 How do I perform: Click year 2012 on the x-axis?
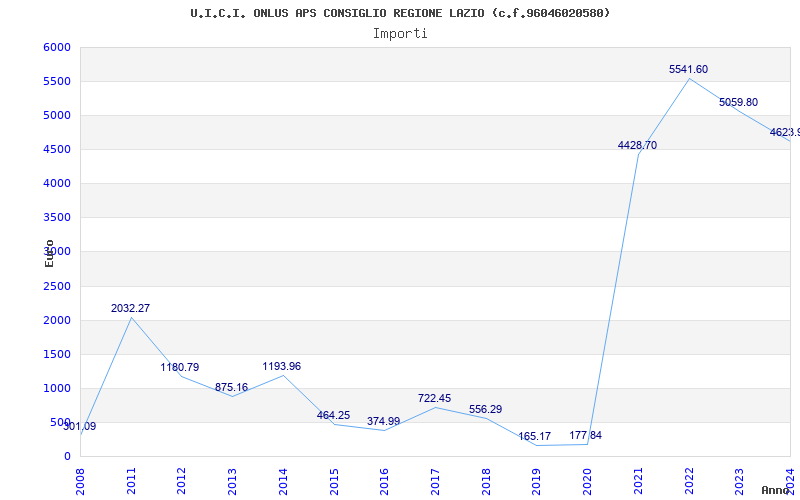pos(182,481)
